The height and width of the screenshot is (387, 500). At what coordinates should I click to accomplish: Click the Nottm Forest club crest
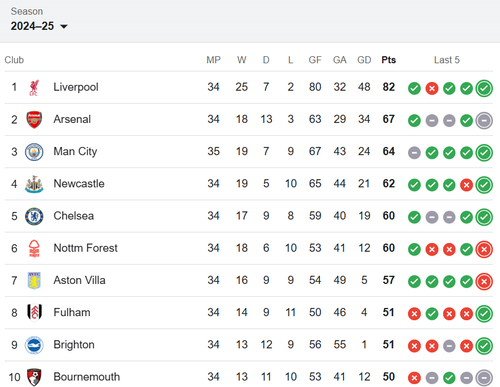(34, 248)
